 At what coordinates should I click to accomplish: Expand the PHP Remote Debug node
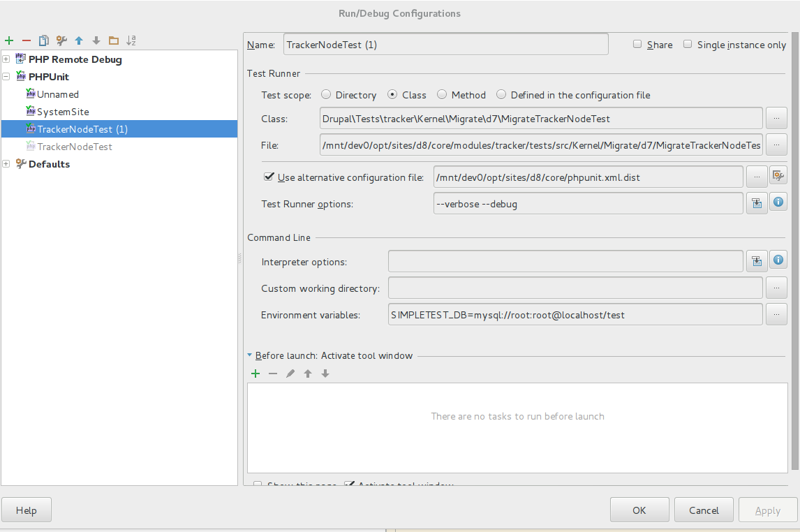[6, 59]
